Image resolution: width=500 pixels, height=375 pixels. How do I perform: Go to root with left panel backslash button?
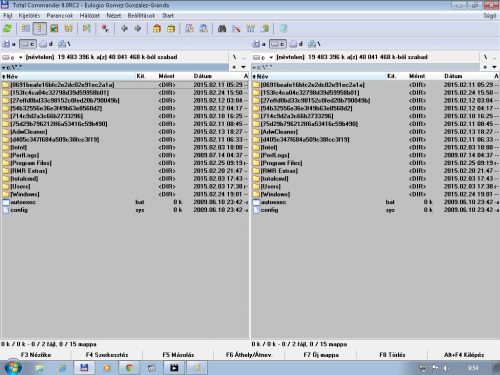click(234, 57)
